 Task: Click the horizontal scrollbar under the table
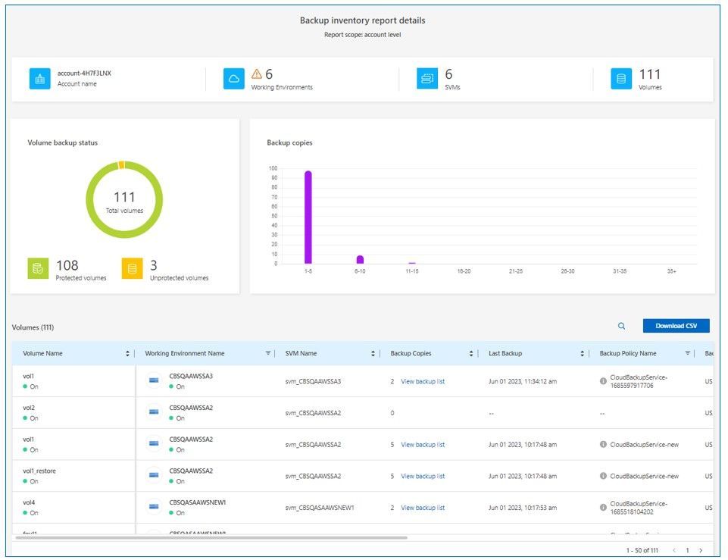point(212,538)
